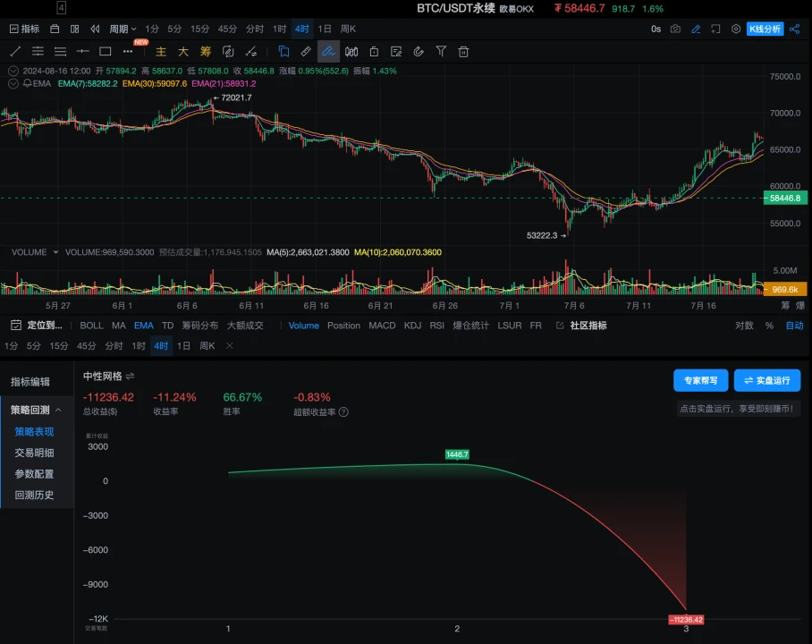The width and height of the screenshot is (812, 644).
Task: Select the rectangle drawing tool
Action: pyautogui.click(x=106, y=51)
